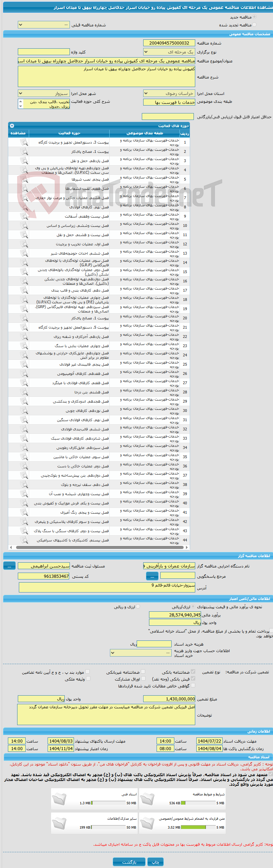Open اطلاعات حساب واریز dropdown

pyautogui.click(x=141, y=653)
